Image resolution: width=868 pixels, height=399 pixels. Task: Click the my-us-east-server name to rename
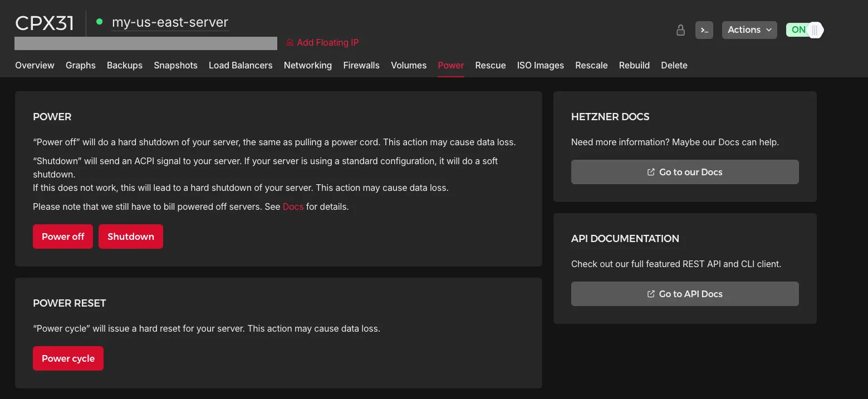pyautogui.click(x=170, y=22)
